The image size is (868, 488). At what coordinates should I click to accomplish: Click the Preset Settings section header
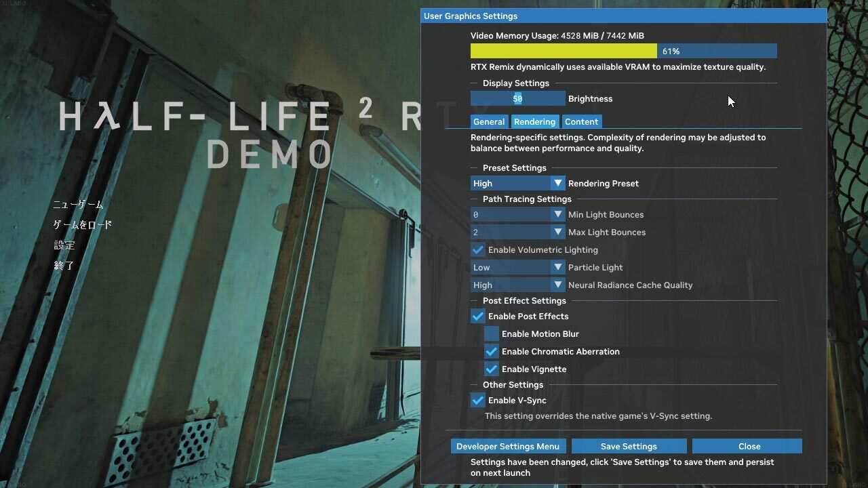tap(515, 168)
